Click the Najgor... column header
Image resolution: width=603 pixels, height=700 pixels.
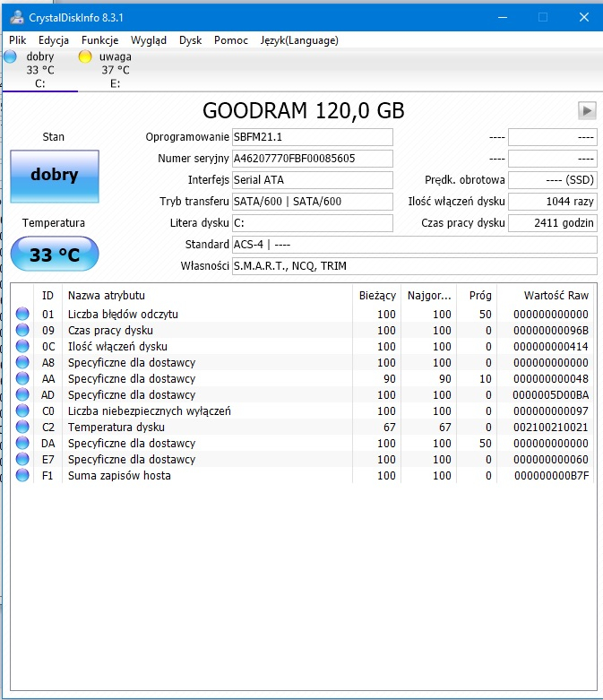(x=429, y=295)
